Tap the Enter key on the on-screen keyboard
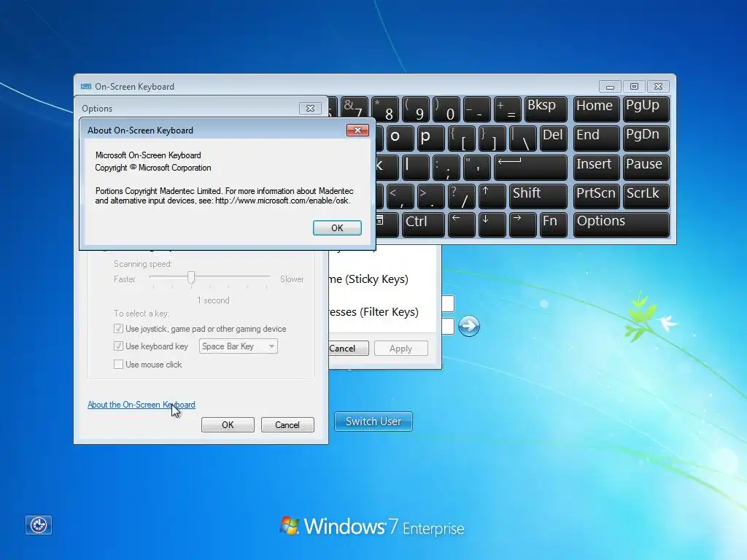Screen dimensions: 747x560 coord(531,167)
